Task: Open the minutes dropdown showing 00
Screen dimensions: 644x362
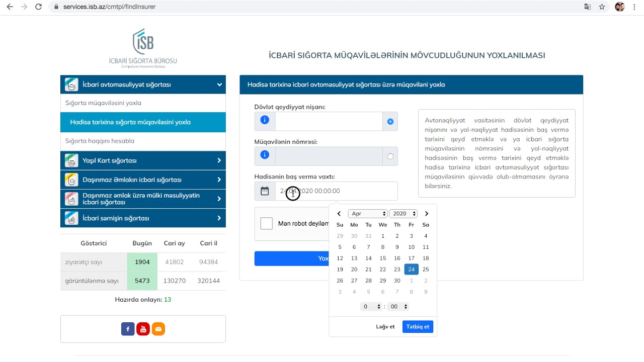Action: click(x=398, y=307)
